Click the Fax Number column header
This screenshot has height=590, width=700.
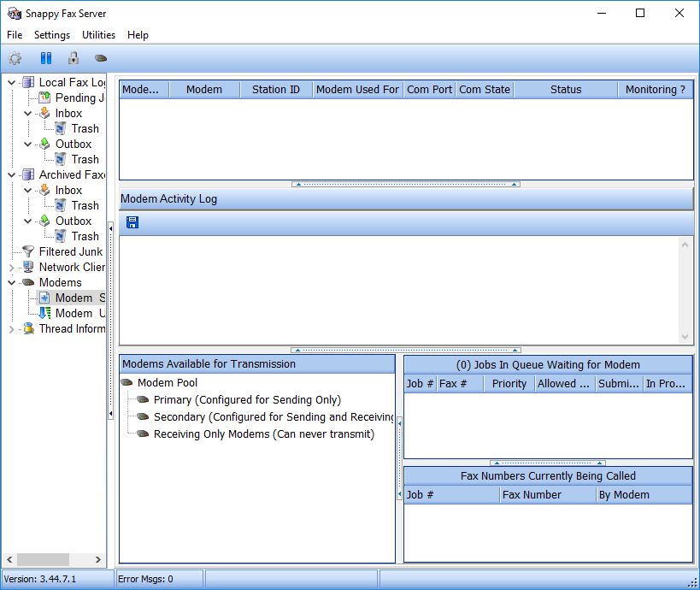(532, 494)
